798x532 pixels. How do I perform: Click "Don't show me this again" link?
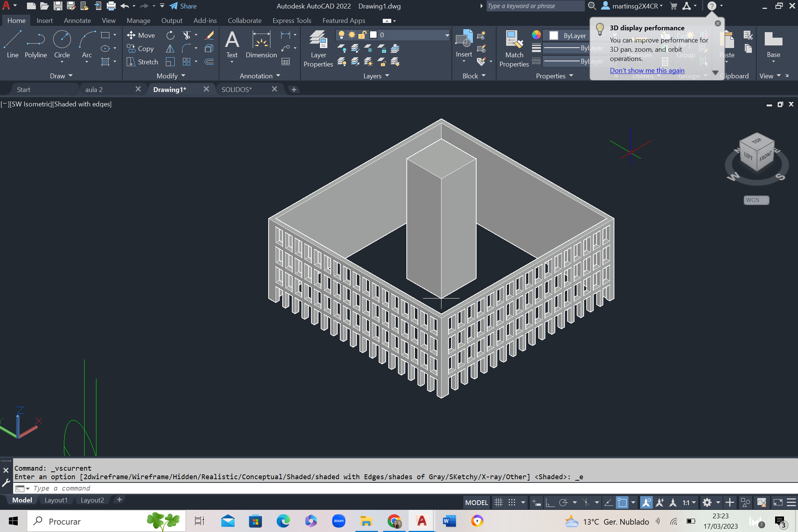(647, 70)
